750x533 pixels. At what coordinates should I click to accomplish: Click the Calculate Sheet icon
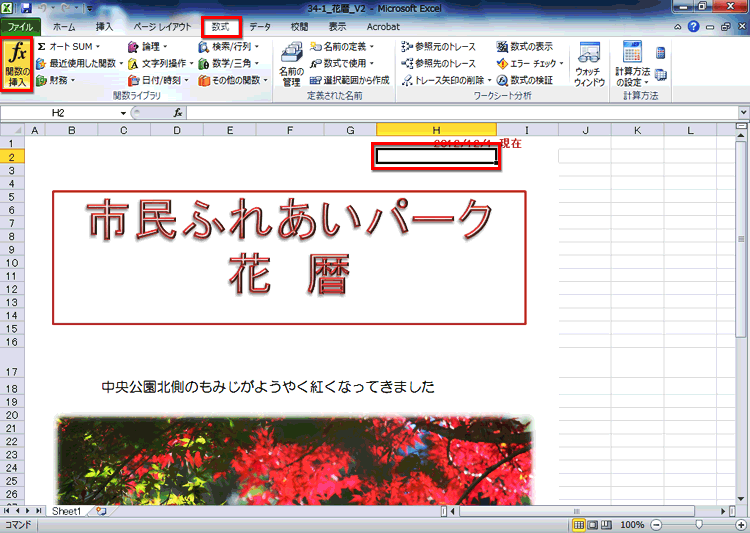661,75
